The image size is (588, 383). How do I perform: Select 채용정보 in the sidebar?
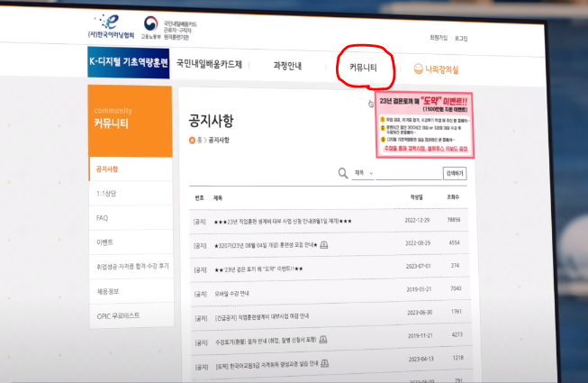coord(131,291)
